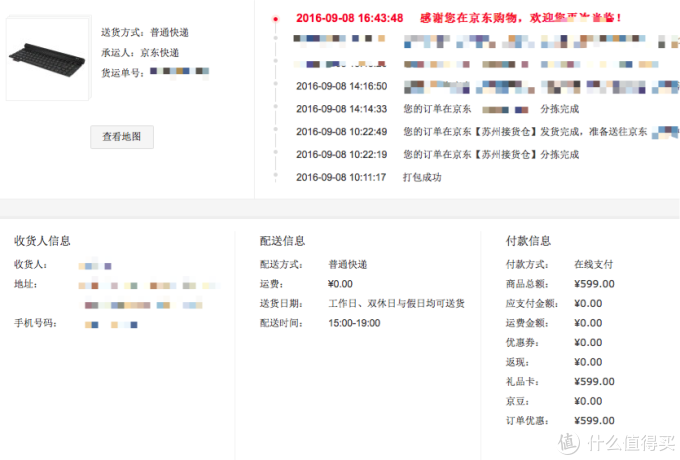
Task: Select timestamp 2016-09-08 10:22:19
Action: [342, 155]
